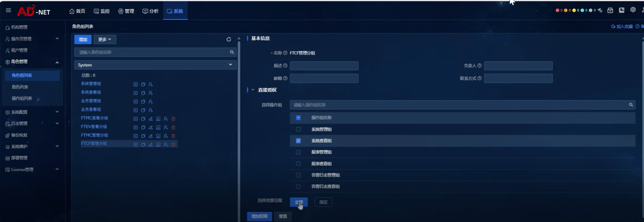Enable the 报表管理组 checkbox

tap(298, 152)
